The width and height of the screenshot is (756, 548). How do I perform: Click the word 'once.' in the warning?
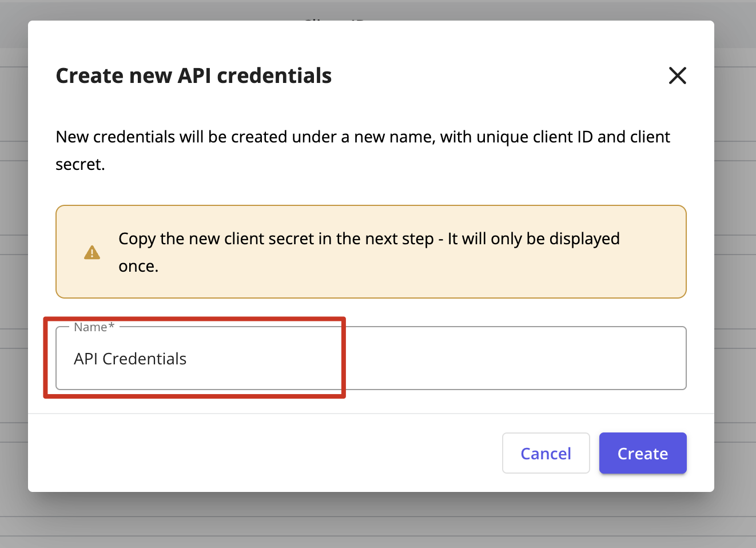[138, 267]
